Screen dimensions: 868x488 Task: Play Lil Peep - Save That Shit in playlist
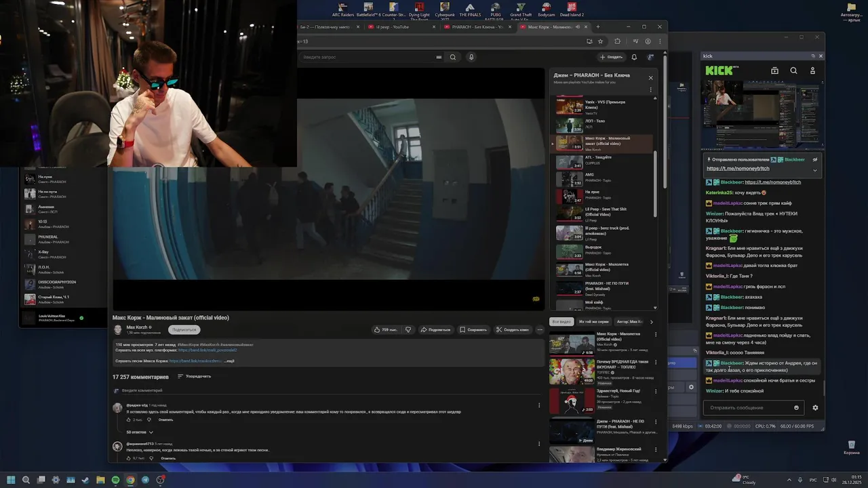(x=604, y=214)
